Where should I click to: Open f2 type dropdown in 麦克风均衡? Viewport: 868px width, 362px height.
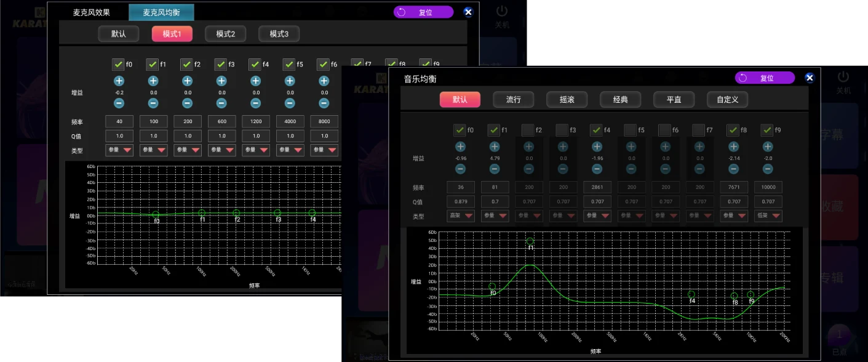(x=188, y=150)
